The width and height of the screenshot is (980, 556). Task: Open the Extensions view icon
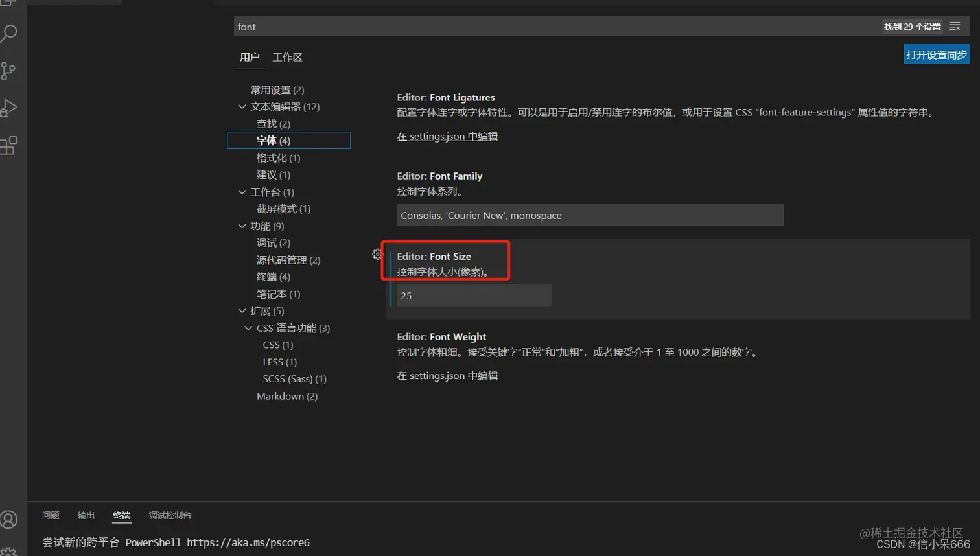[x=9, y=145]
